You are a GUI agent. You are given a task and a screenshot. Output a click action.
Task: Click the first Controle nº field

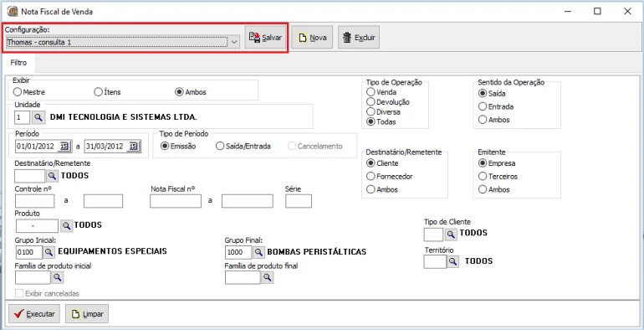tap(34, 201)
